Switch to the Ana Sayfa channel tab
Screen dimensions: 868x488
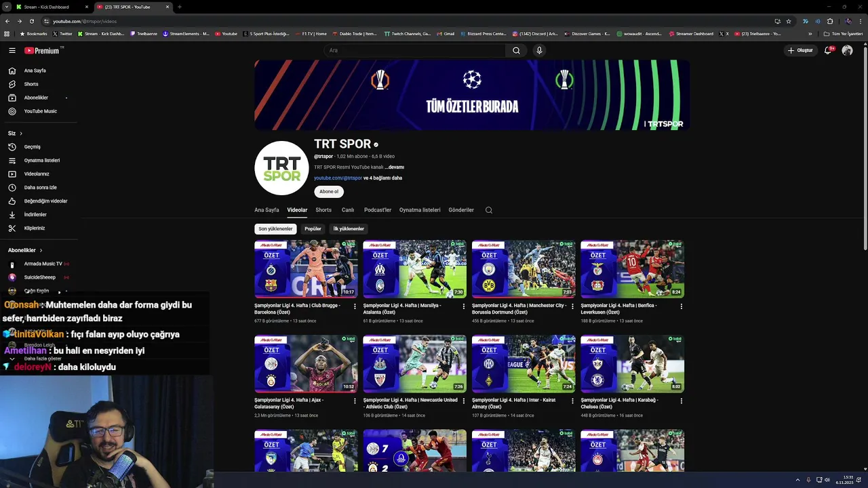coord(267,210)
